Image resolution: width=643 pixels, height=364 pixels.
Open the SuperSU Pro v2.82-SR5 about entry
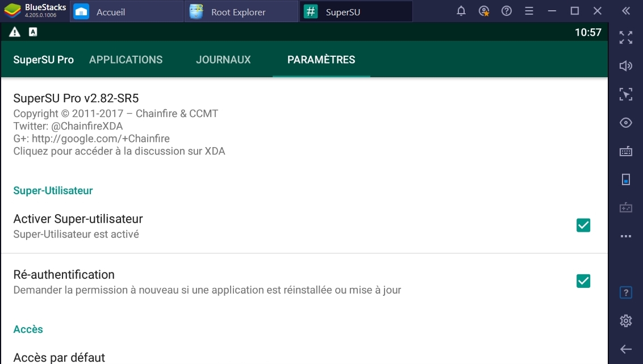tap(304, 124)
